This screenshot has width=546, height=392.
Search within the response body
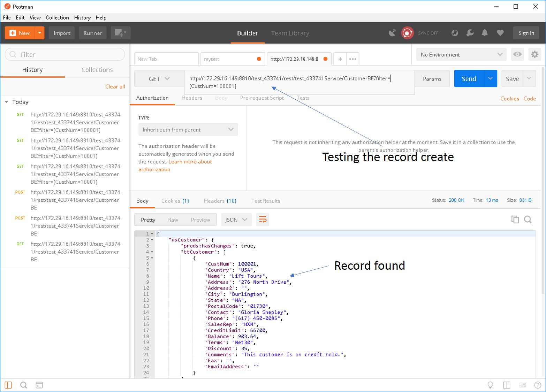click(x=528, y=220)
